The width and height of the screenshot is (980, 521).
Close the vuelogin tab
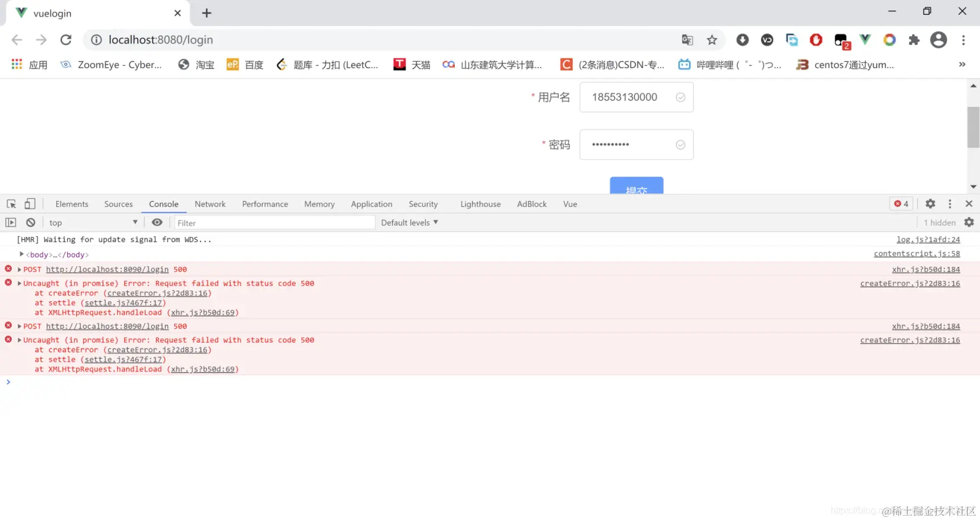(x=178, y=13)
